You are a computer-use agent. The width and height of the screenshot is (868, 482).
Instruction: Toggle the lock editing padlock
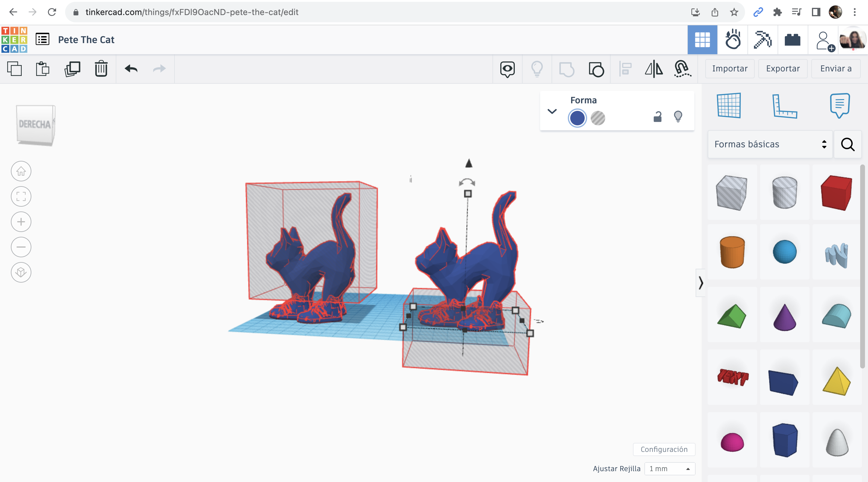pos(657,117)
